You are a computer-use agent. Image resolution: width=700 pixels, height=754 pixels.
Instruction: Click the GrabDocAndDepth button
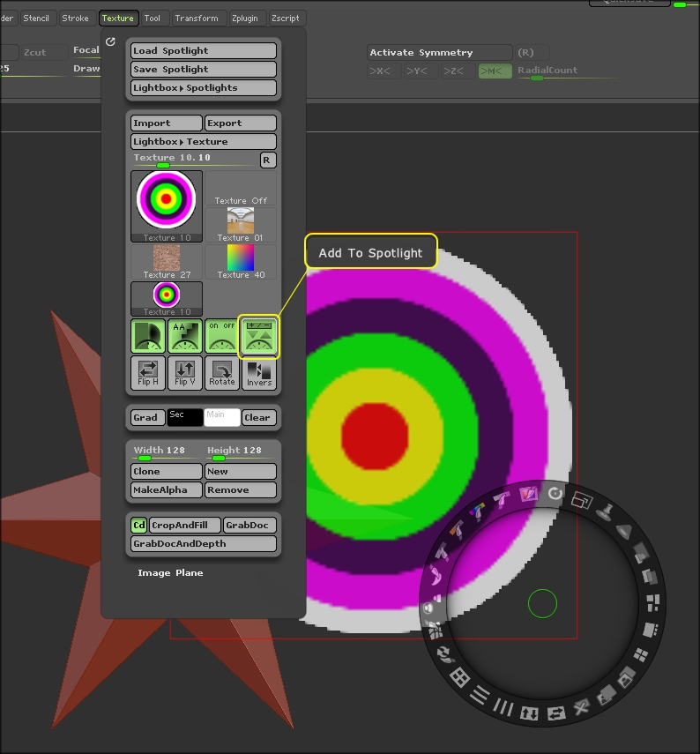(x=204, y=544)
